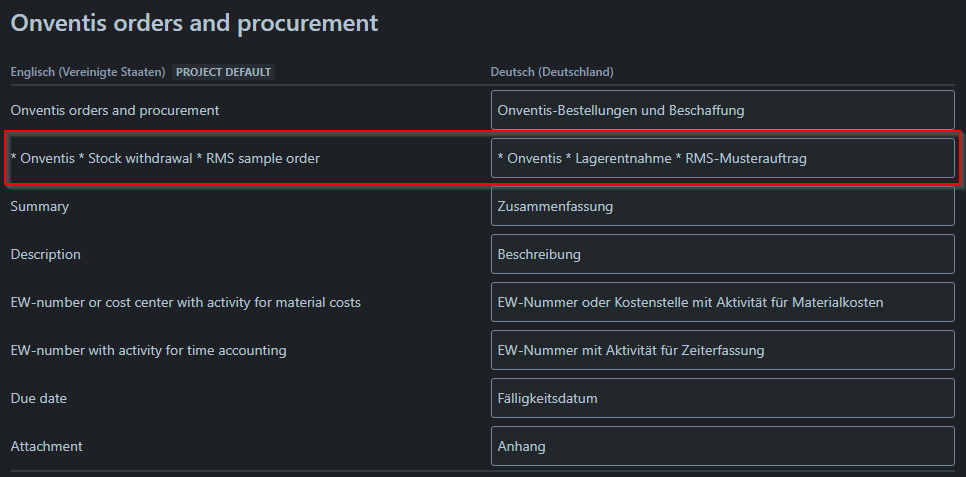966x477 pixels.
Task: Click the 'Summary' source label
Action: [x=39, y=206]
